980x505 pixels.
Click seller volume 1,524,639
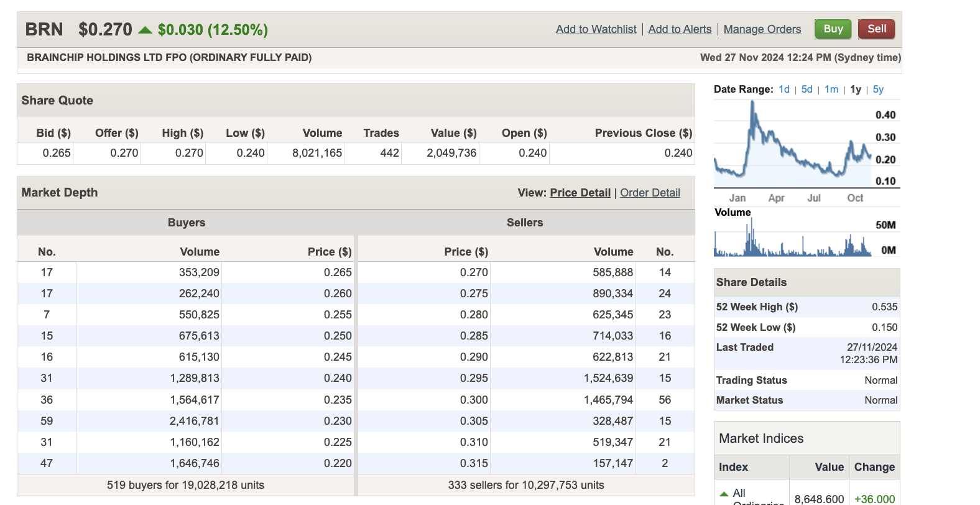[x=608, y=378]
